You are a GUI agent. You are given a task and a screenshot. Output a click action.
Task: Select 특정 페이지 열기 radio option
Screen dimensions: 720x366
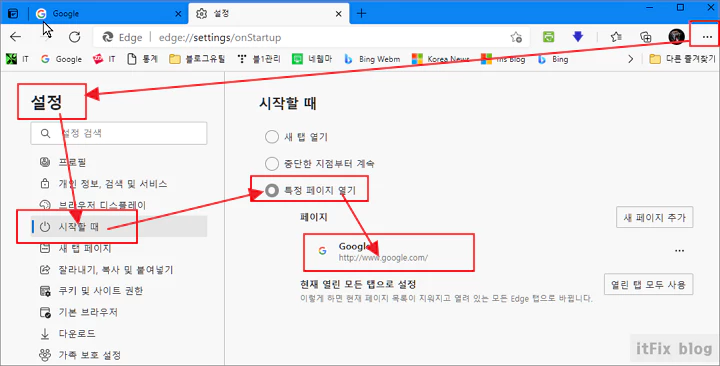pos(272,190)
